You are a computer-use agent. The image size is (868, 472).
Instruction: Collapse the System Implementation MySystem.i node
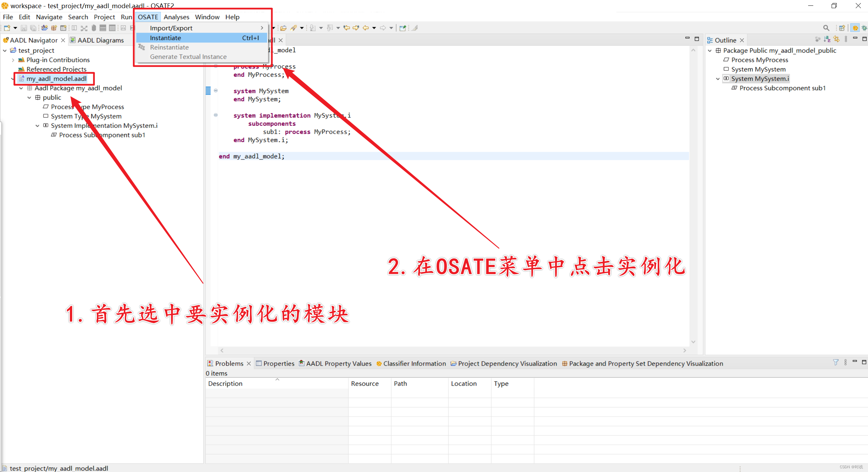pos(37,125)
